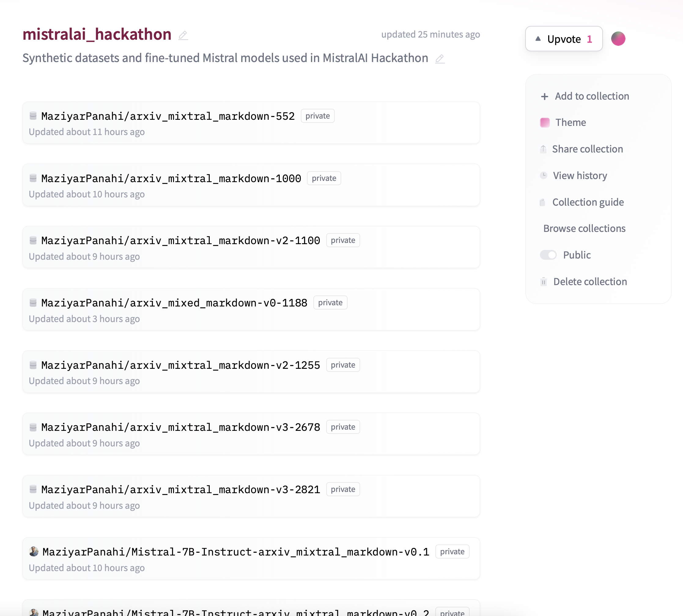Click the avatar icon beside Mistral-7B-Instruct markdown-v0.1
The image size is (683, 616).
pos(34,552)
